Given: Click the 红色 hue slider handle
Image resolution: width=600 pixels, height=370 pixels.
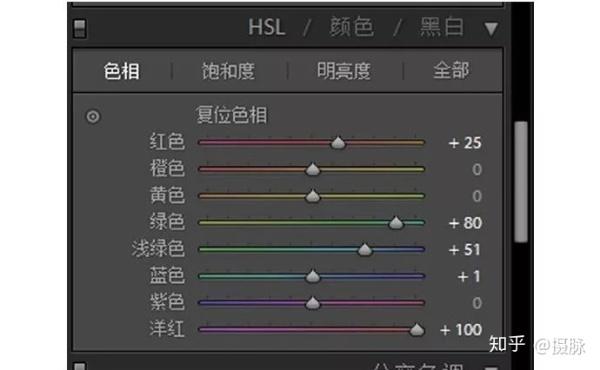Looking at the screenshot, I should point(338,143).
